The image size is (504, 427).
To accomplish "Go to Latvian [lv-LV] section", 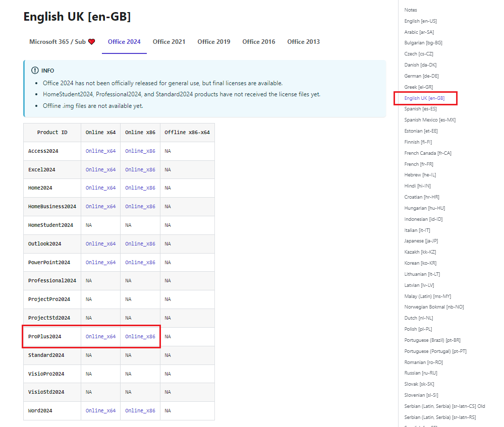I will (x=419, y=285).
